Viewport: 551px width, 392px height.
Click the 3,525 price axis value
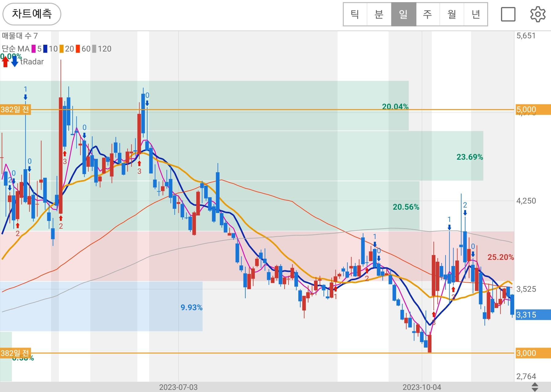pos(526,289)
